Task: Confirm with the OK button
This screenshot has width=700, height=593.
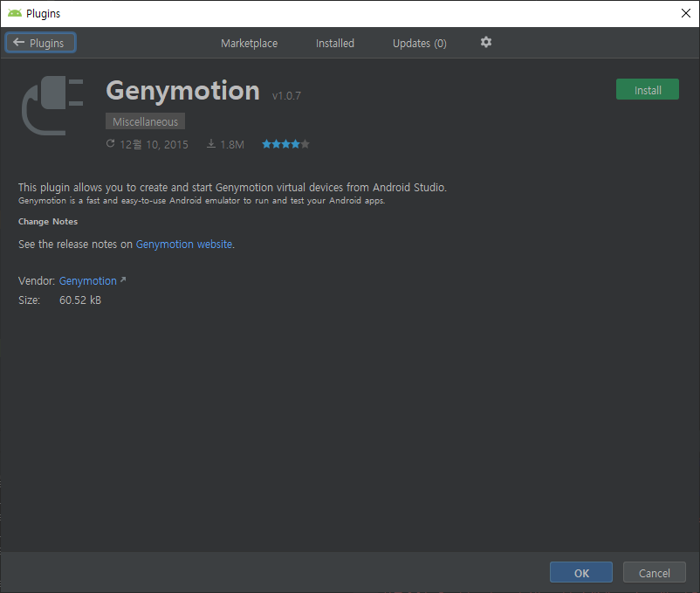Action: tap(580, 572)
